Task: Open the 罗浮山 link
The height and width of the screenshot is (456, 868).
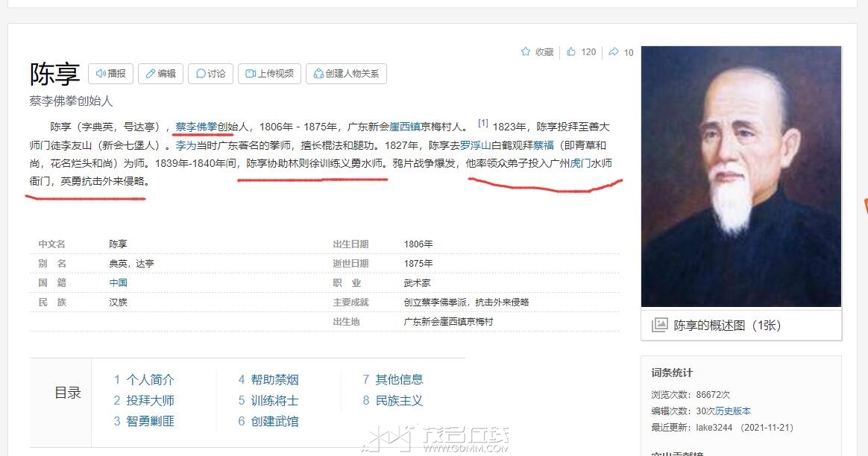Action: pos(476,145)
